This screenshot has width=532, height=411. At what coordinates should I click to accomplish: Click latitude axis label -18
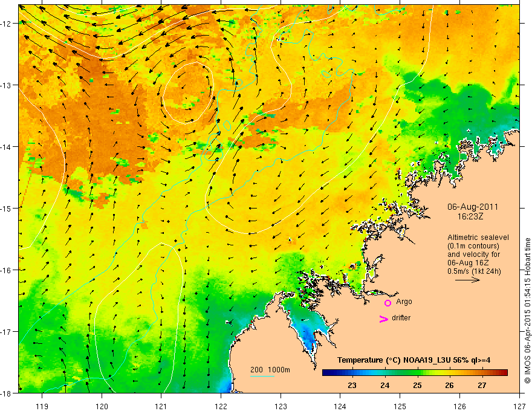tap(7, 393)
